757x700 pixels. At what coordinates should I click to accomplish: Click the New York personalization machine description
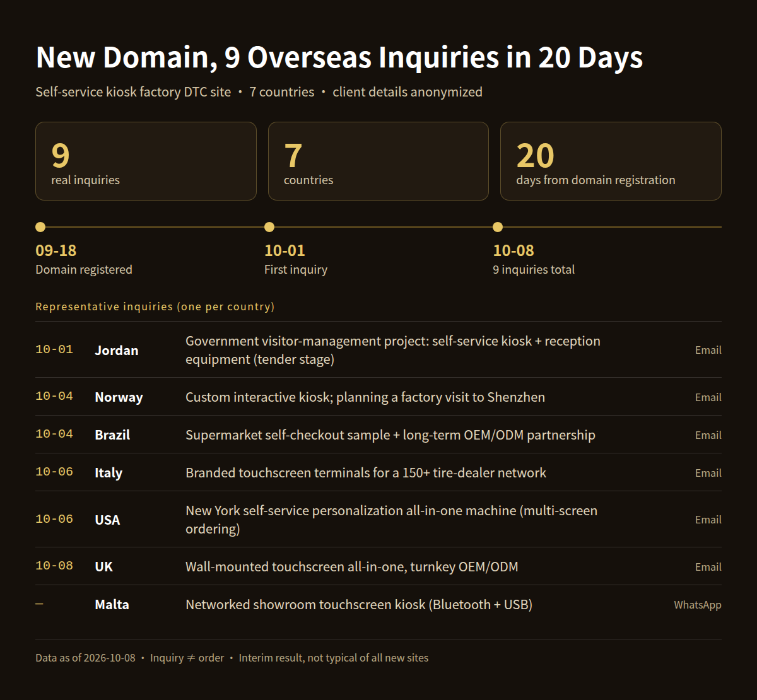[x=392, y=520]
